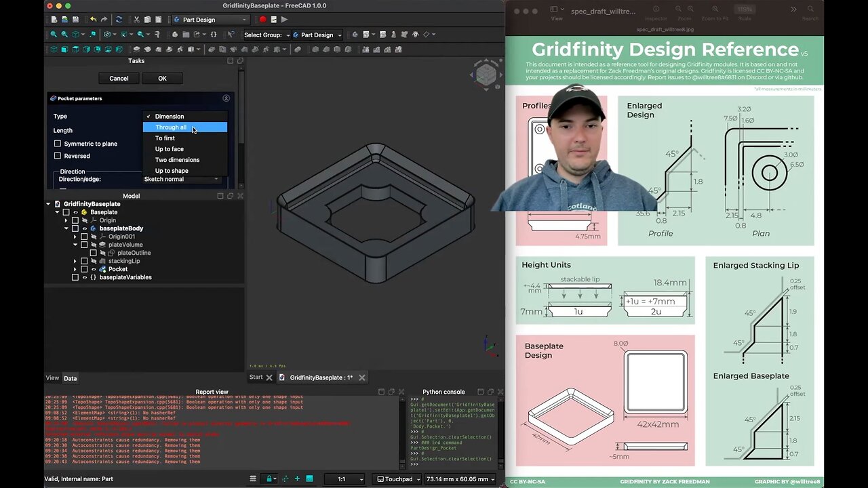Click the New document icon in the toolbar
The image size is (868, 488).
click(54, 20)
